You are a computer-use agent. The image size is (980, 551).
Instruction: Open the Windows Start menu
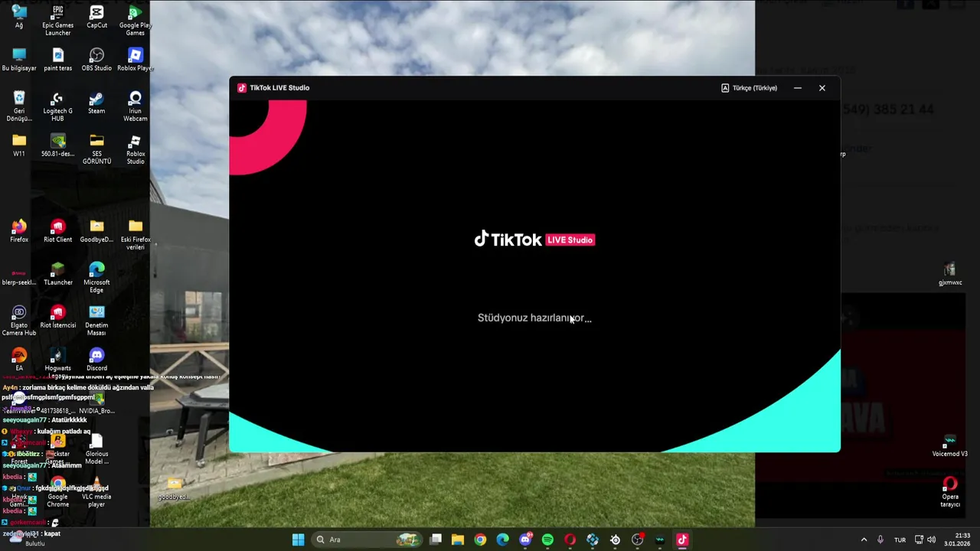[x=298, y=540]
